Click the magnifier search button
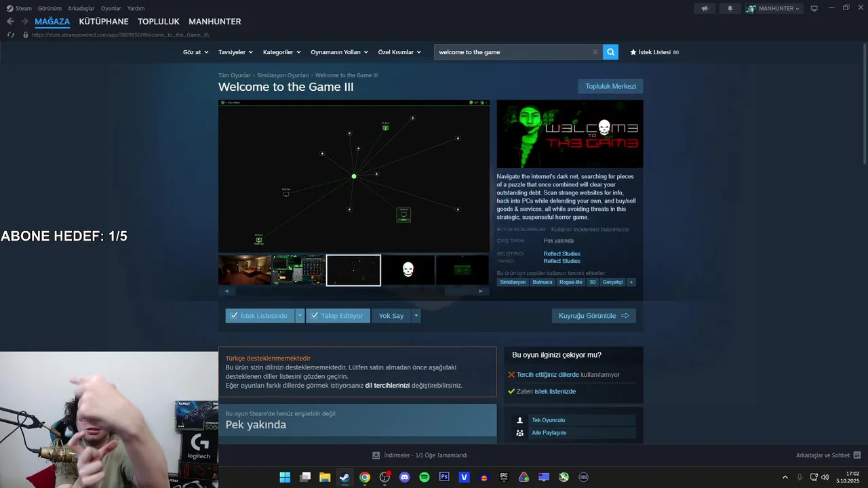 coord(610,52)
